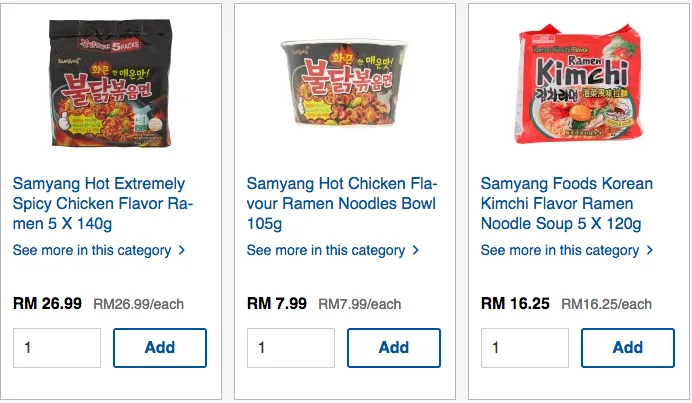This screenshot has width=692, height=403.
Task: Click the RM 7.99 price of Noodles Bowl
Action: [x=277, y=303]
